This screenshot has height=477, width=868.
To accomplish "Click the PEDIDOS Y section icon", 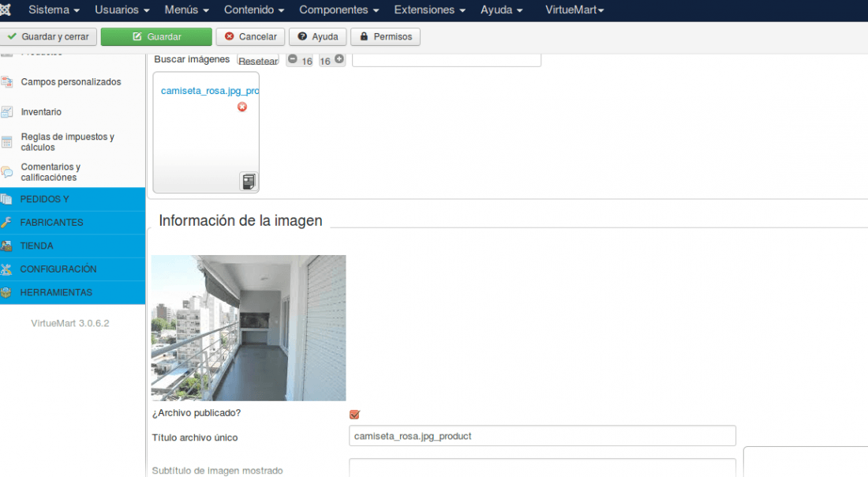I will coord(6,199).
